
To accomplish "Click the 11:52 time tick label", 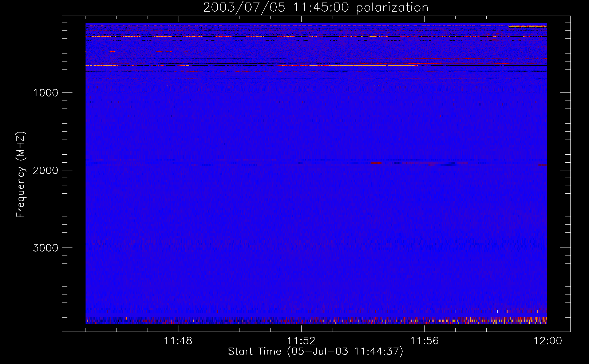I will [x=301, y=341].
